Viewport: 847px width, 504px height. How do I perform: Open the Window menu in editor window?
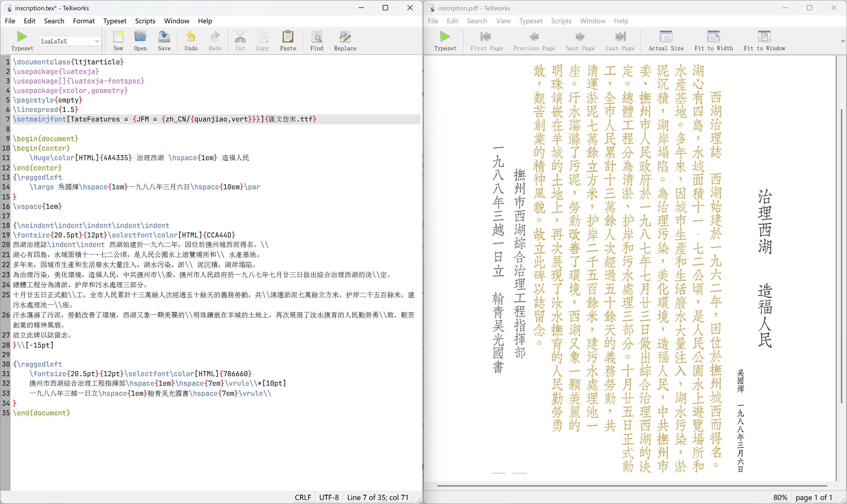pos(177,21)
